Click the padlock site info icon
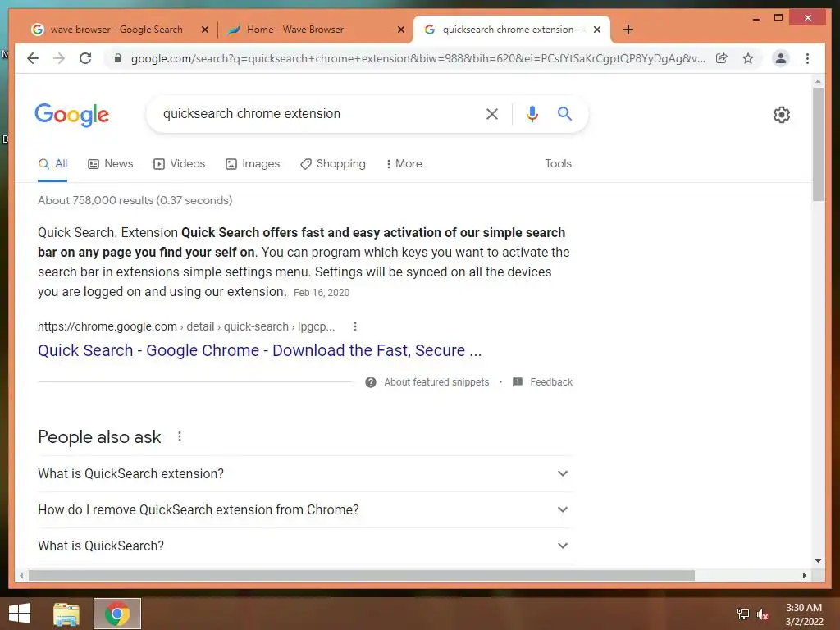Viewport: 840px width, 630px height. (x=118, y=58)
